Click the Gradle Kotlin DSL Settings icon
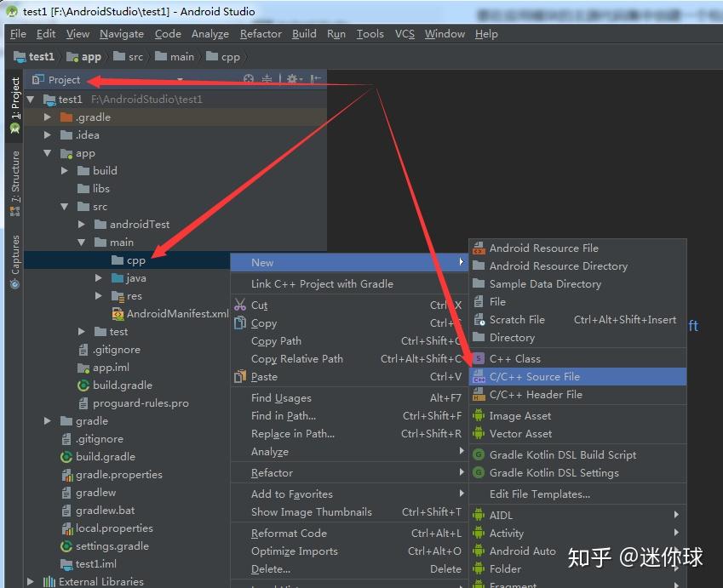 pyautogui.click(x=479, y=473)
